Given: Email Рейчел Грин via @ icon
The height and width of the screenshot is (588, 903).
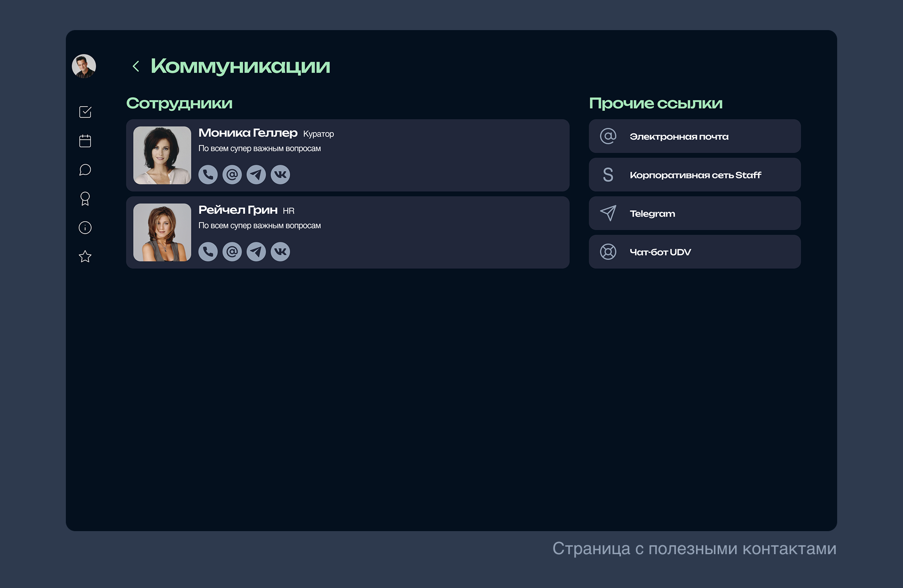Looking at the screenshot, I should (232, 251).
